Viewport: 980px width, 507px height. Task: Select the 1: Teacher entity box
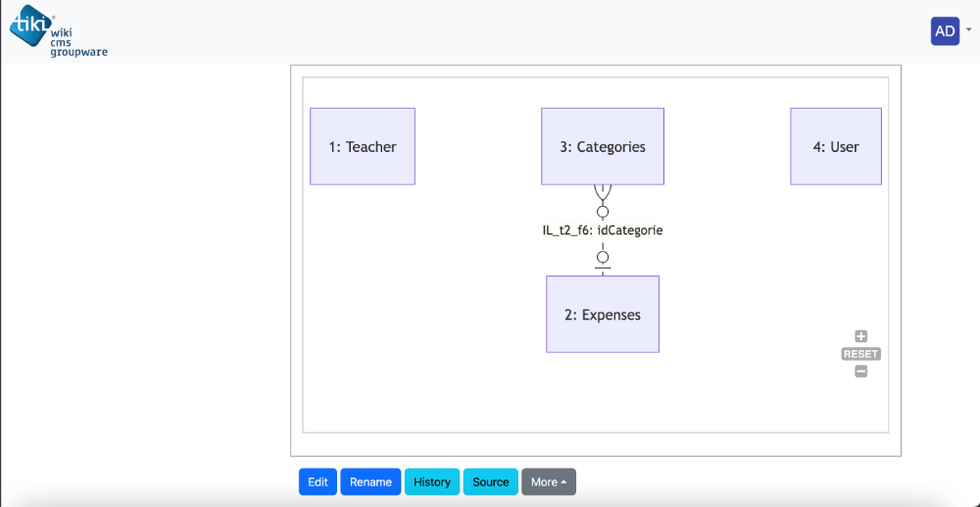[363, 146]
